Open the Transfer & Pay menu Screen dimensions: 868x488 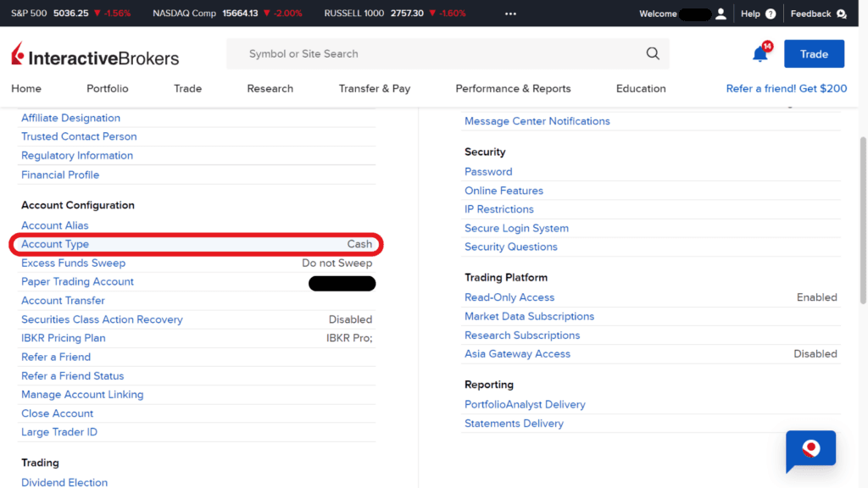coord(375,88)
